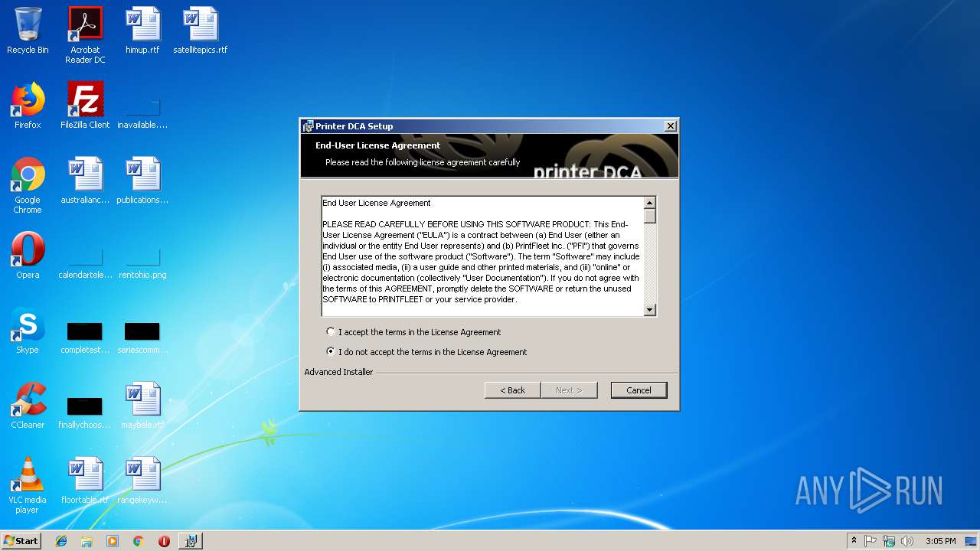Select australianc... document icon

(x=85, y=181)
